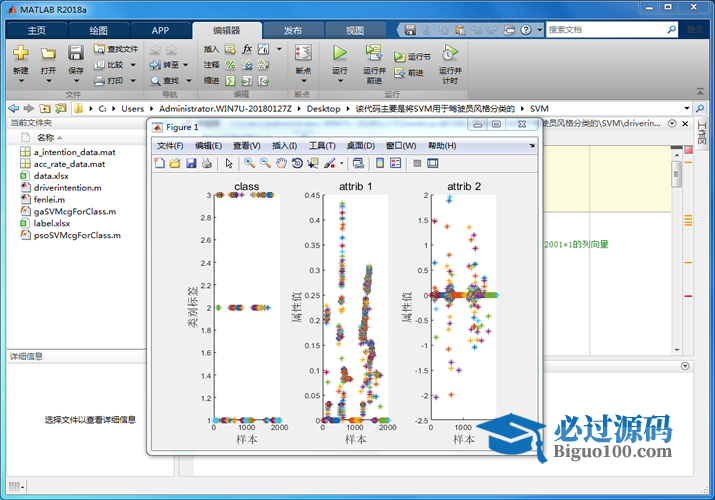Open the Brush color dropdown arrow in Figure 1

pos(341,163)
